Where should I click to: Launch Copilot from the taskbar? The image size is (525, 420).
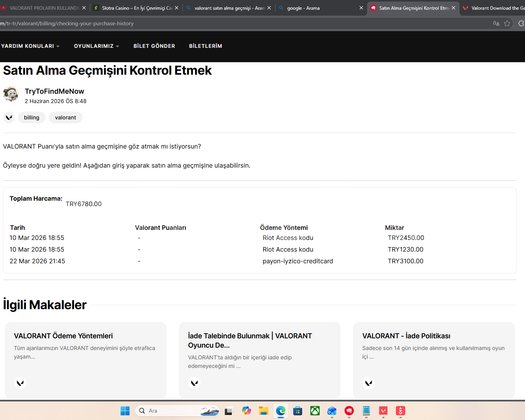click(246, 411)
